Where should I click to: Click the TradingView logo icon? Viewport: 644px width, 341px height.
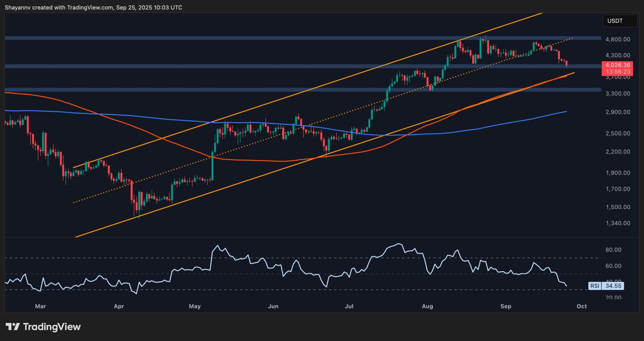tap(13, 327)
